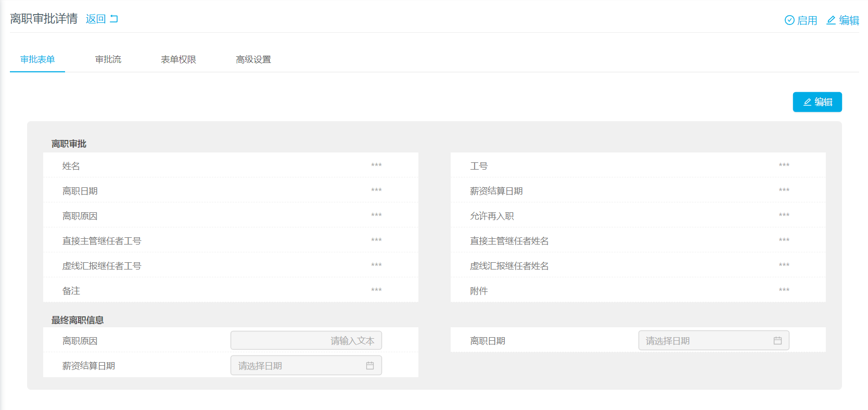Screen dimensions: 868x410
Task: Click the calendar icon in 薪资结算日期 field
Action: pos(369,366)
